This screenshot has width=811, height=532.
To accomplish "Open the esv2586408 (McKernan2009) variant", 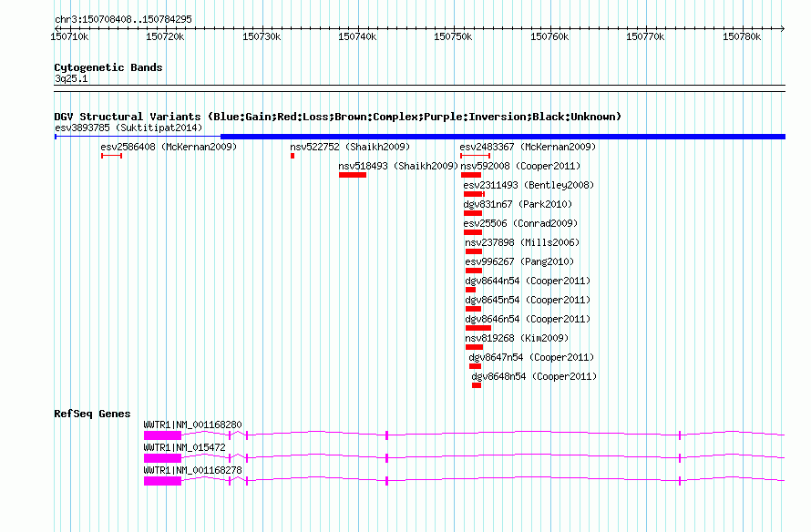I will coord(169,147).
